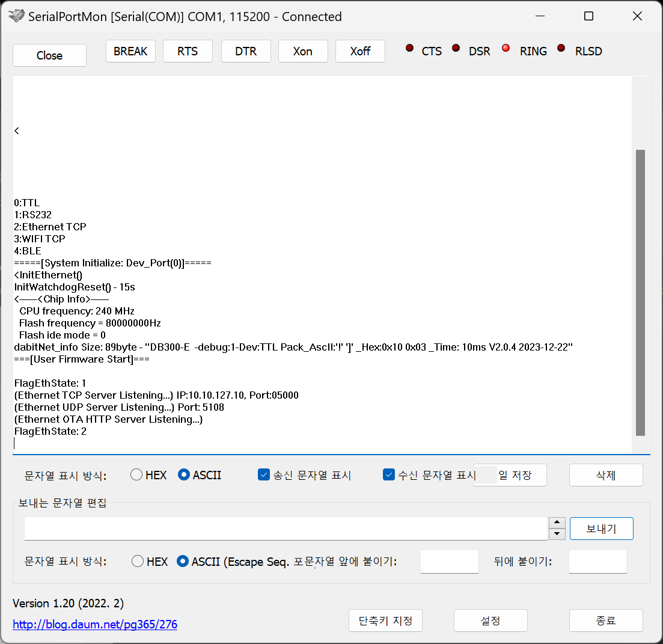Select HEX radio in send string editor
The image size is (663, 644).
coord(138,562)
